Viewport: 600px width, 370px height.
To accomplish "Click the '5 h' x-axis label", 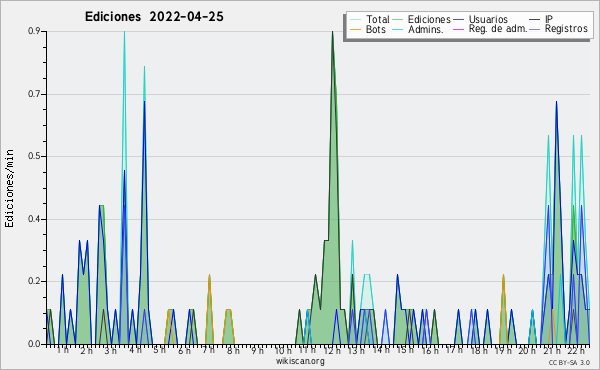I will [x=159, y=350].
